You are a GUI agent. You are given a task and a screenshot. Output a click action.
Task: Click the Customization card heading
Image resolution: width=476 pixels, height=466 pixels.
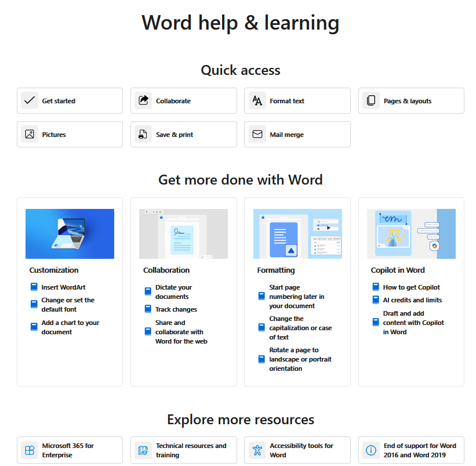54,270
